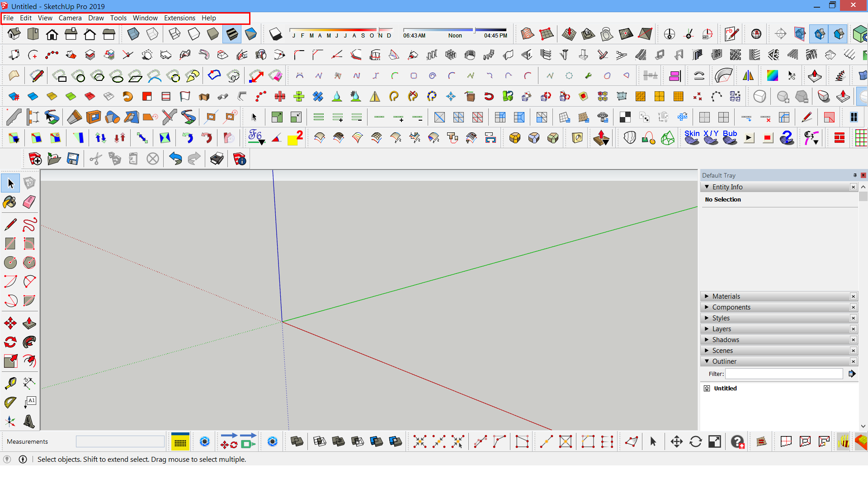Toggle X-Ray face style cube
The image size is (868, 488).
(x=133, y=34)
